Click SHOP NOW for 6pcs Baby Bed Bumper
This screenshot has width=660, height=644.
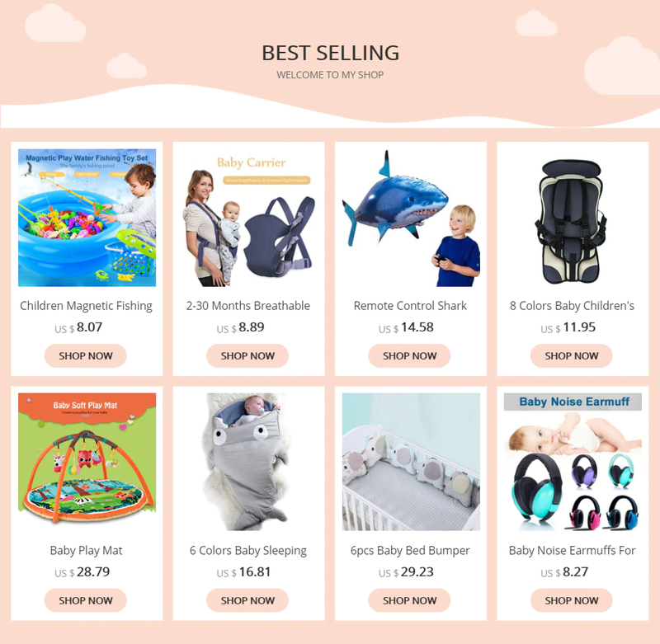click(409, 600)
